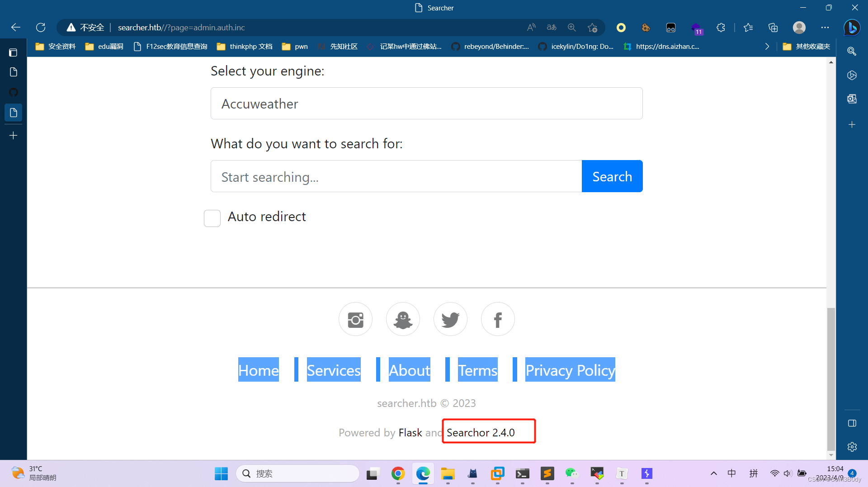Screen dimensions: 868x487
Task: Open the 其他收藏夹 folder
Action: point(807,47)
